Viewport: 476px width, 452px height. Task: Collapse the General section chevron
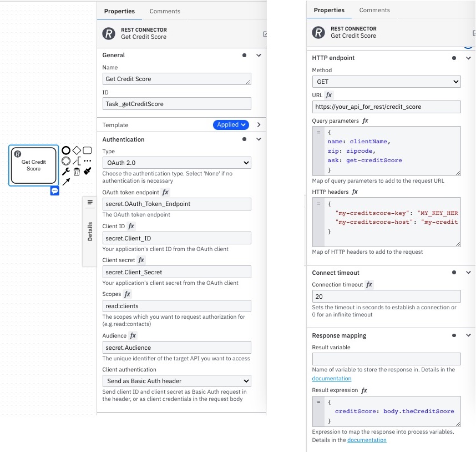tap(259, 56)
